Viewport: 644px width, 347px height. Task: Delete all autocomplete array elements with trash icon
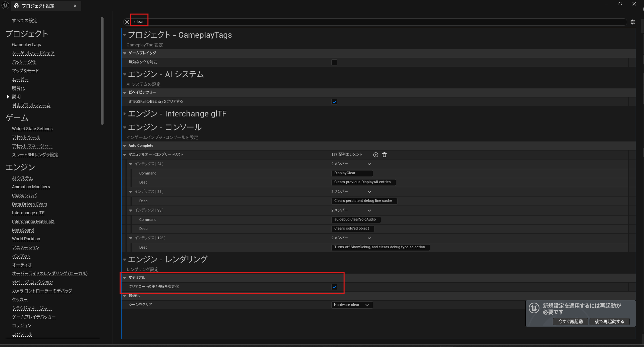click(384, 155)
